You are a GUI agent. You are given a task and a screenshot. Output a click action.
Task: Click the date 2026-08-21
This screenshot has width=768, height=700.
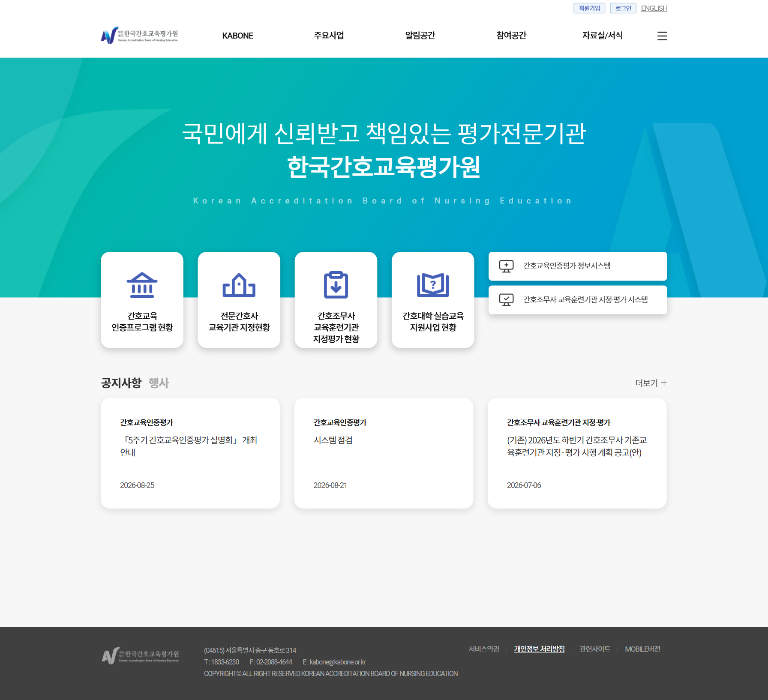pyautogui.click(x=330, y=485)
